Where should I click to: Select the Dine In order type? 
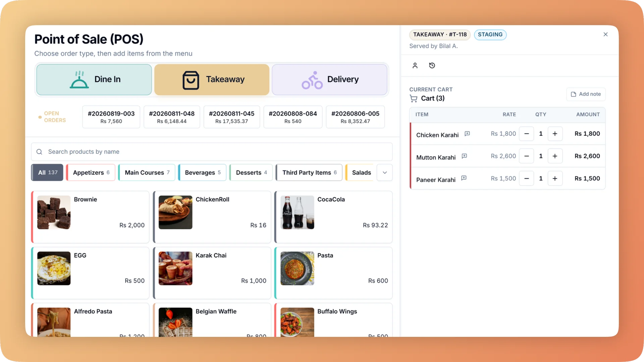[x=94, y=79]
